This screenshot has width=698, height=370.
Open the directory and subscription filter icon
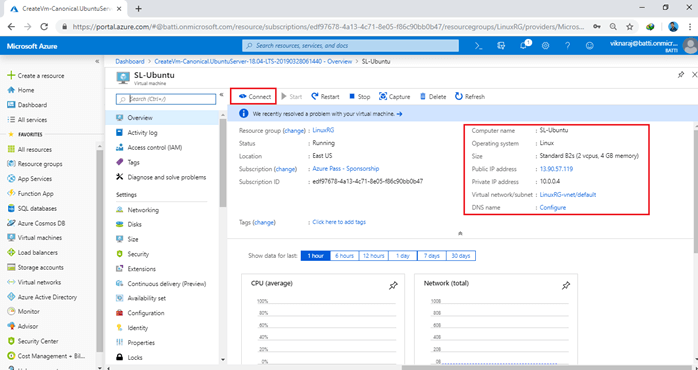point(501,46)
